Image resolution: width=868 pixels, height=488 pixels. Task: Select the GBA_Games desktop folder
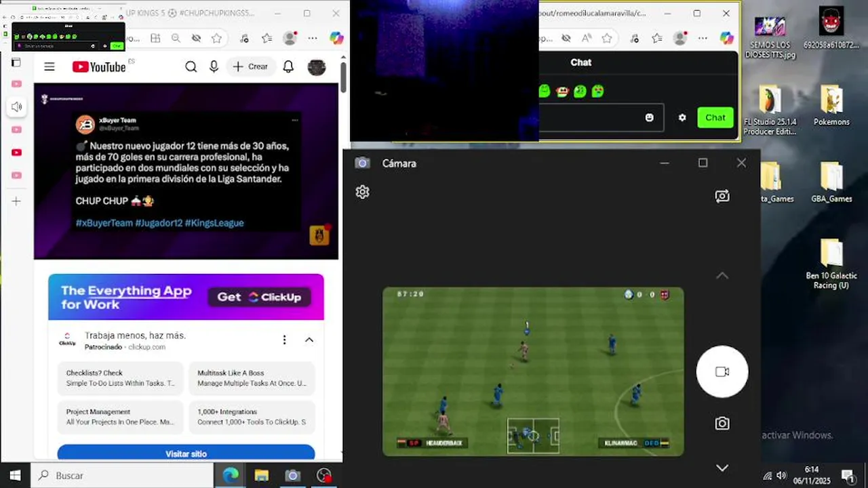831,182
